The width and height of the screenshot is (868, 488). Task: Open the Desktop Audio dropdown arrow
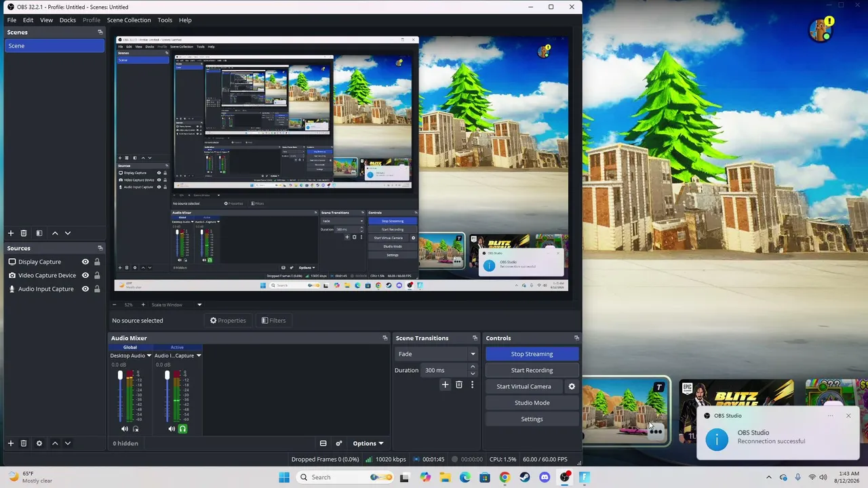149,355
